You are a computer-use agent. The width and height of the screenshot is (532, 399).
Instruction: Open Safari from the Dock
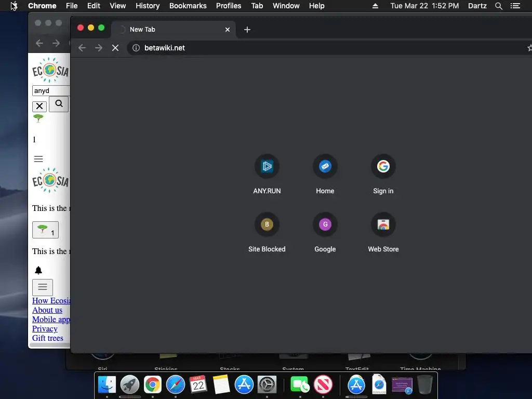[176, 385]
